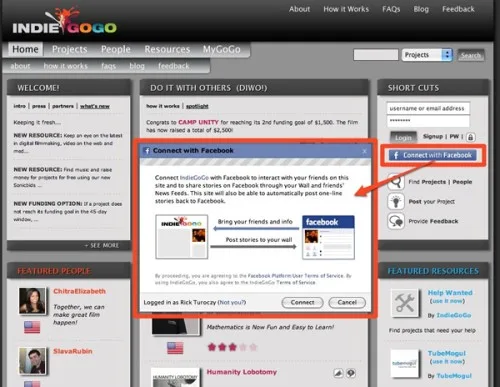
Task: Click the star rating below Mathematics project
Action: pyautogui.click(x=232, y=347)
